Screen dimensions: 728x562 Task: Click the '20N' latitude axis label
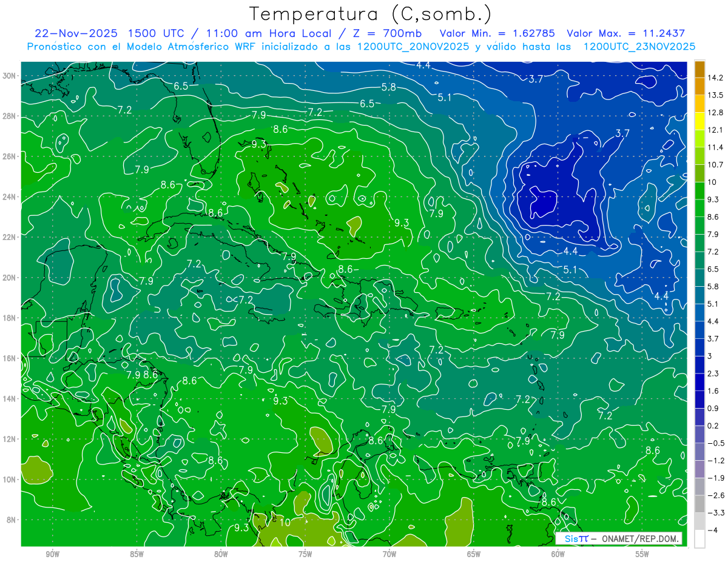[10, 278]
